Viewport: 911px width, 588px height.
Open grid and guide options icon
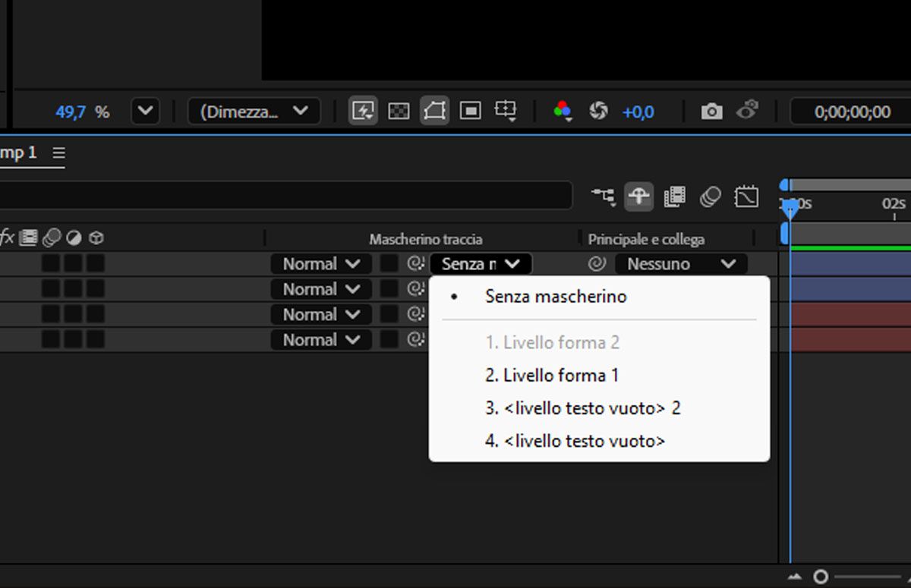tap(506, 112)
